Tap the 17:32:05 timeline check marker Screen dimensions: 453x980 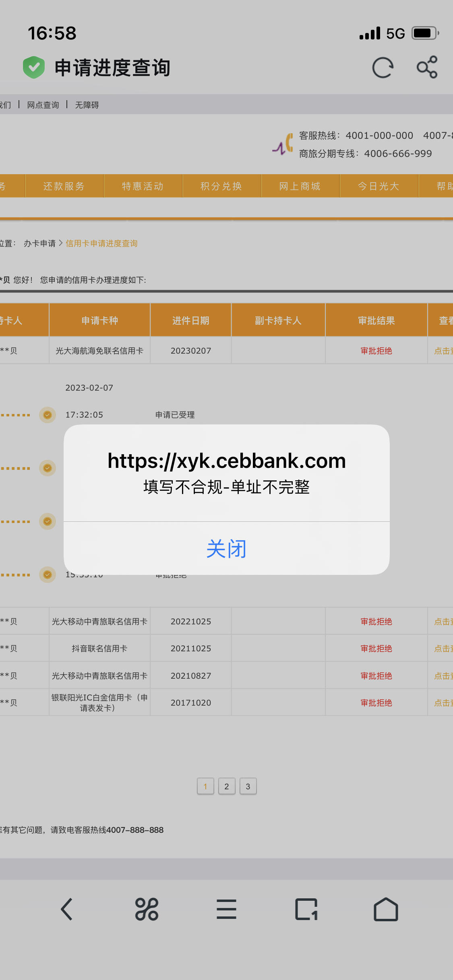pyautogui.click(x=48, y=415)
